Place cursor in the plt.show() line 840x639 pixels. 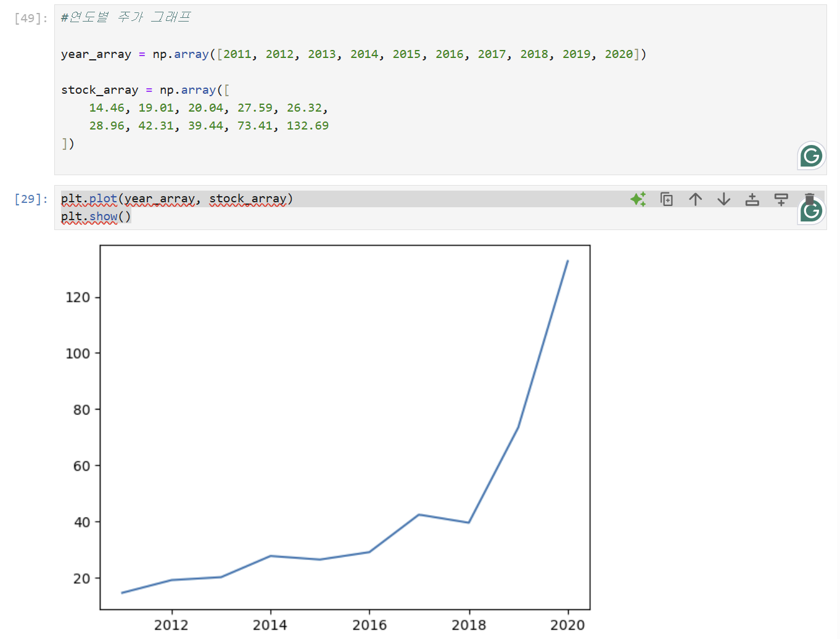click(96, 217)
